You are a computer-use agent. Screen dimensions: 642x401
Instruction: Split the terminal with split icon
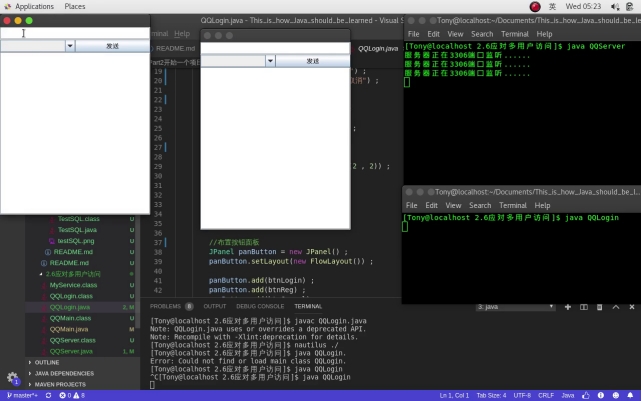[x=583, y=307]
